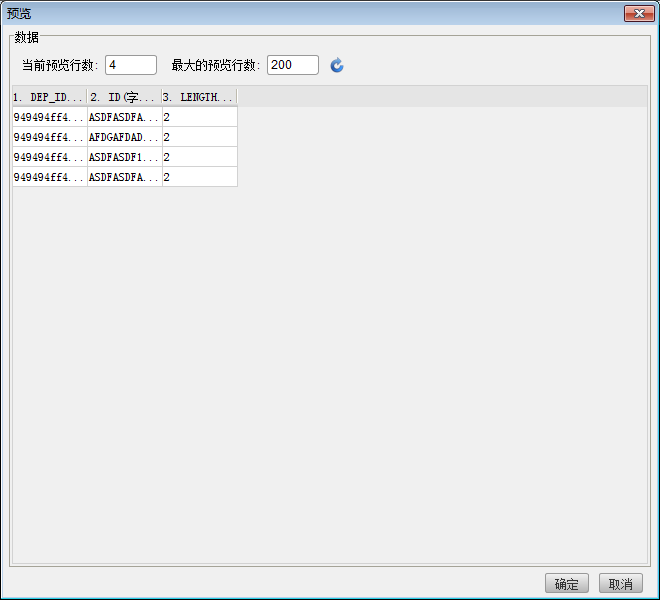
Task: Click the blue refresh preview icon
Action: [x=337, y=65]
